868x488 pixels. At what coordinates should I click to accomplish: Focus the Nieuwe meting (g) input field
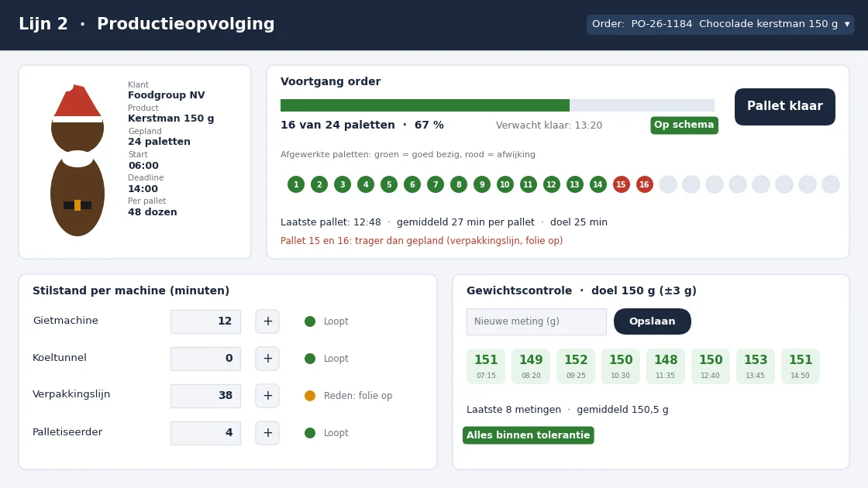[536, 321]
